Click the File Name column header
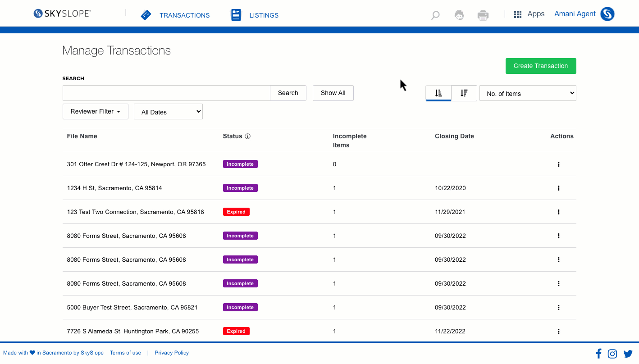 pos(82,136)
